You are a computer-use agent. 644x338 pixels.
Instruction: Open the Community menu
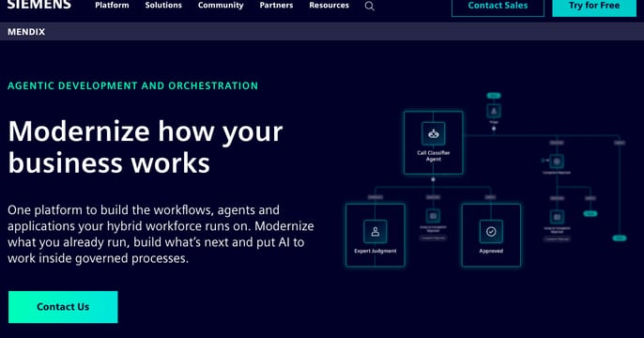[221, 6]
